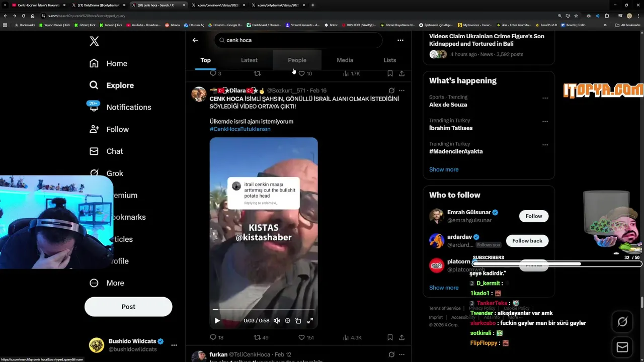Image resolution: width=644 pixels, height=362 pixels.
Task: Open Dilara's post options menu
Action: 401,90
